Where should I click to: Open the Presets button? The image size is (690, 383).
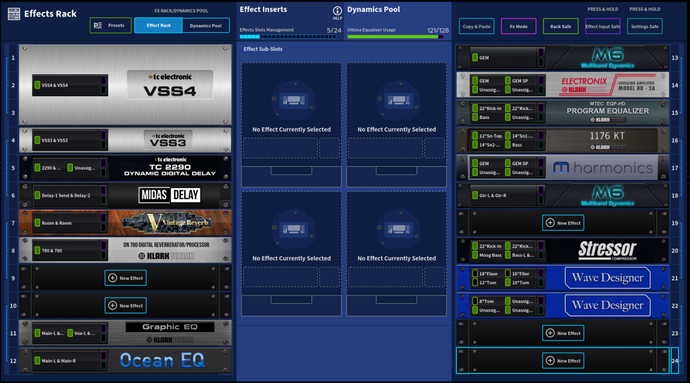[x=110, y=26]
